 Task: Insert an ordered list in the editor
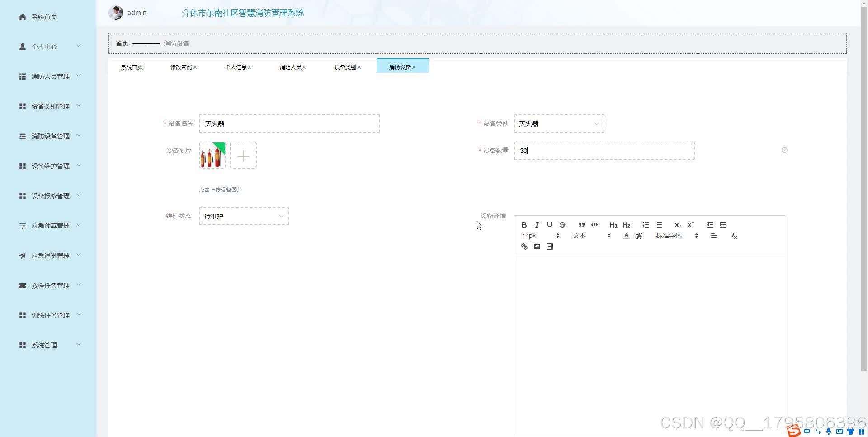pyautogui.click(x=646, y=225)
